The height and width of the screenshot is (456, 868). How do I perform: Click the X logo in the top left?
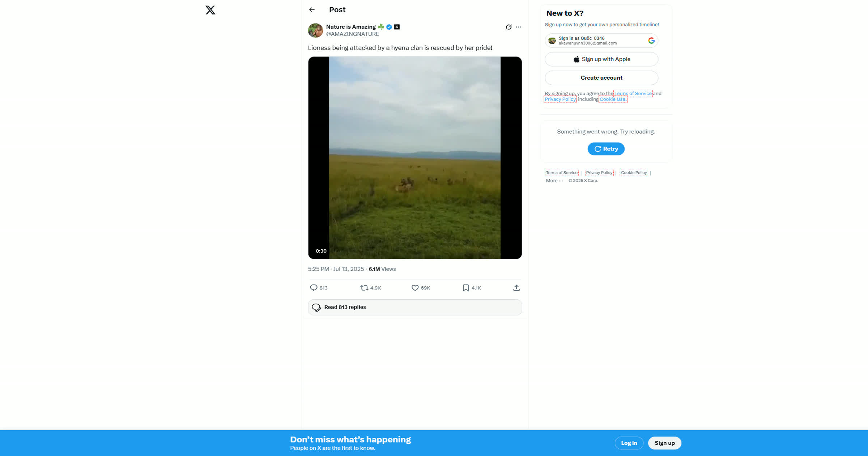210,10
